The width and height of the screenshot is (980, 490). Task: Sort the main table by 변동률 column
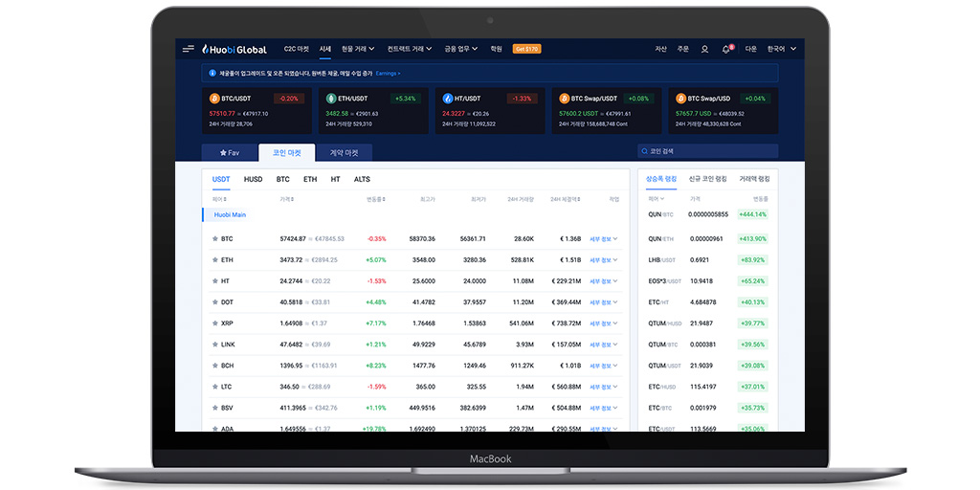point(376,199)
